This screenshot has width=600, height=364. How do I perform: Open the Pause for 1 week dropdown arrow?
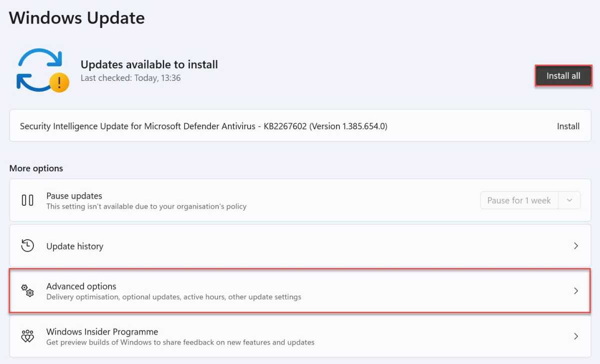(x=569, y=200)
